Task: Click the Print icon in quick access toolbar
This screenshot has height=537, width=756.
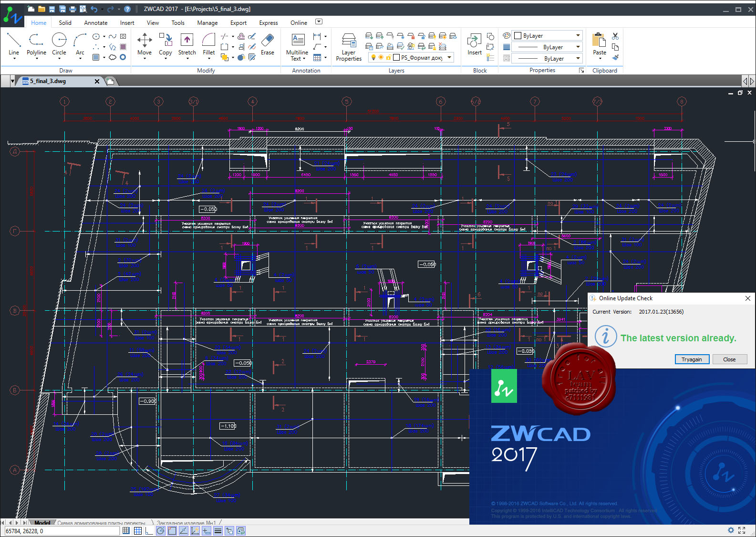Action: (x=72, y=9)
